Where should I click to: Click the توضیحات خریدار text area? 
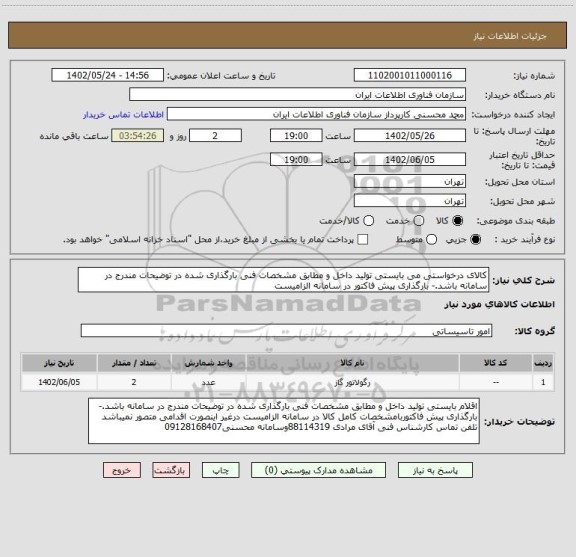(284, 421)
